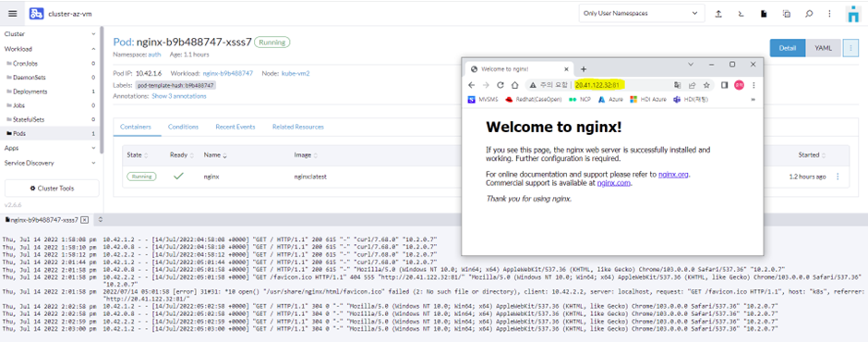Click Chrome forward navigation arrow

tap(486, 85)
